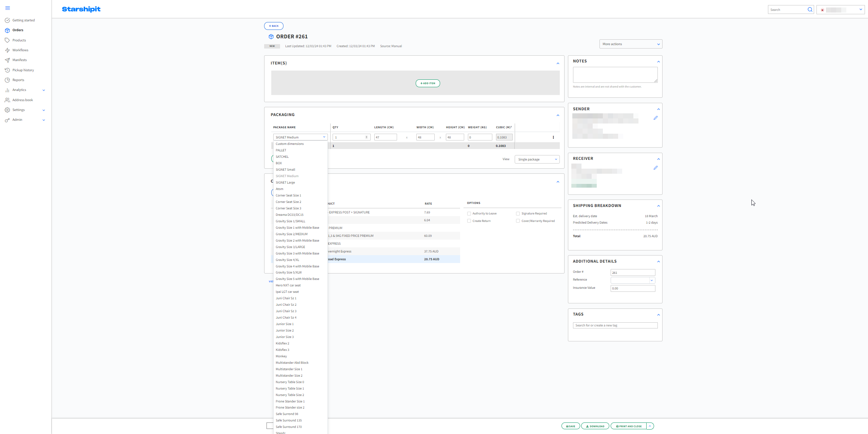The height and width of the screenshot is (434, 868).
Task: Open Manifests in sidebar
Action: pyautogui.click(x=19, y=60)
